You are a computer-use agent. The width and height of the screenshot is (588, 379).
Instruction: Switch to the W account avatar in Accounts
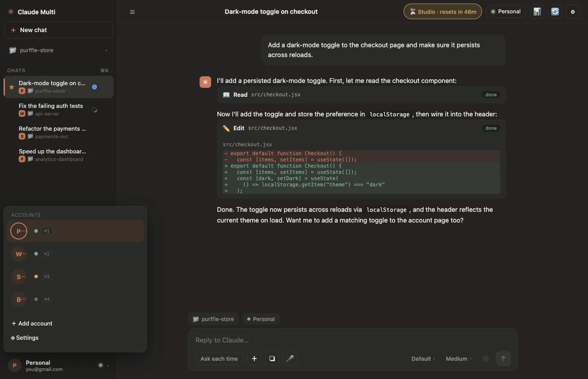click(19, 254)
